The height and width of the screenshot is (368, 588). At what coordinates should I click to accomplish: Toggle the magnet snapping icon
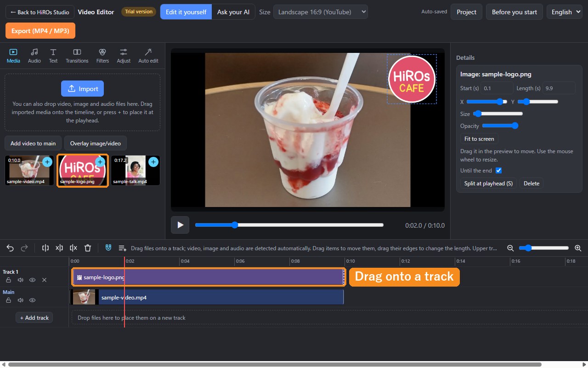pyautogui.click(x=108, y=248)
